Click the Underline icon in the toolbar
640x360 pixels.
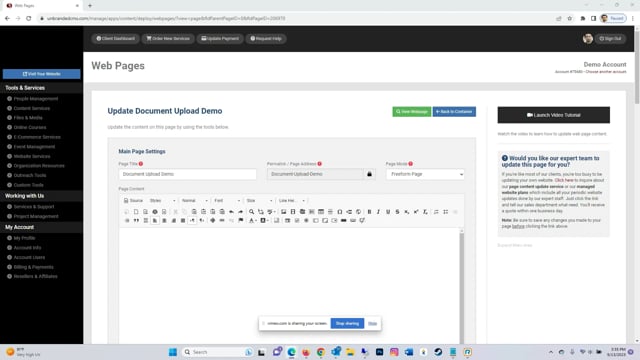[388, 212]
